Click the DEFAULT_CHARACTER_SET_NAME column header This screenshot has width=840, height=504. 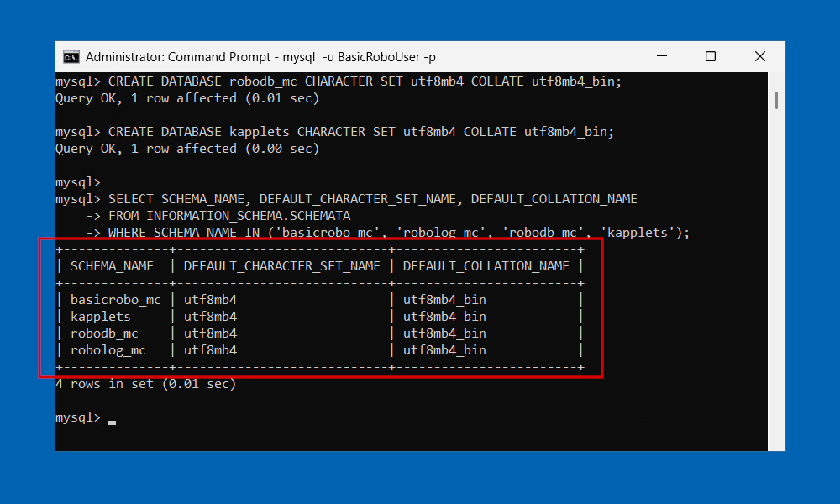[x=281, y=266]
